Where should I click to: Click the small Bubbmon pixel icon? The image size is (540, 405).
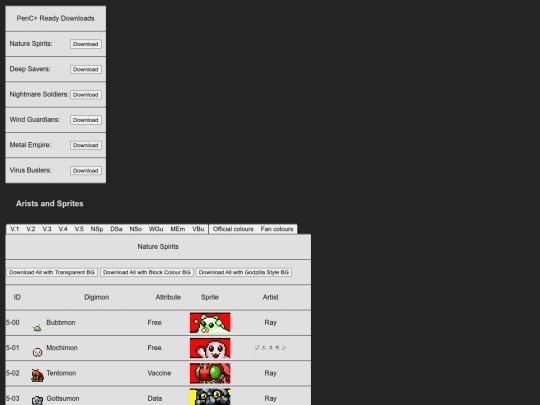tap(37, 328)
